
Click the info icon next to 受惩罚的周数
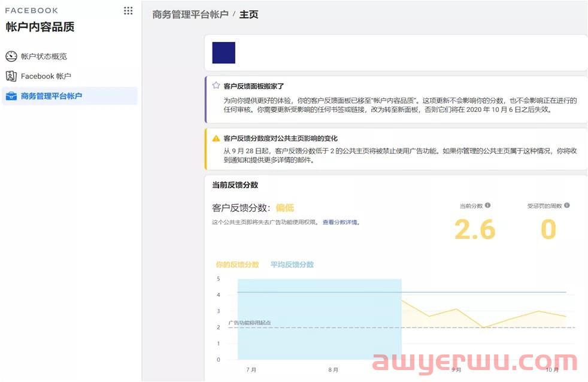pyautogui.click(x=566, y=205)
